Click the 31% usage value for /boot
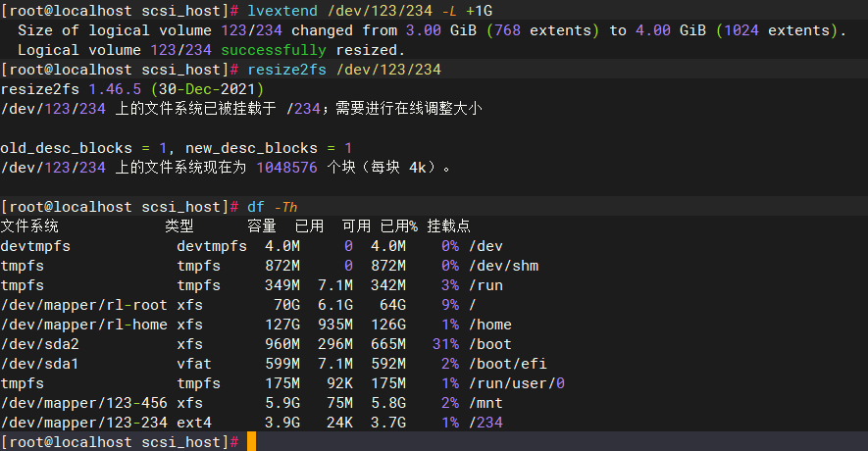Screen dimensions: 868x451 (x=445, y=344)
